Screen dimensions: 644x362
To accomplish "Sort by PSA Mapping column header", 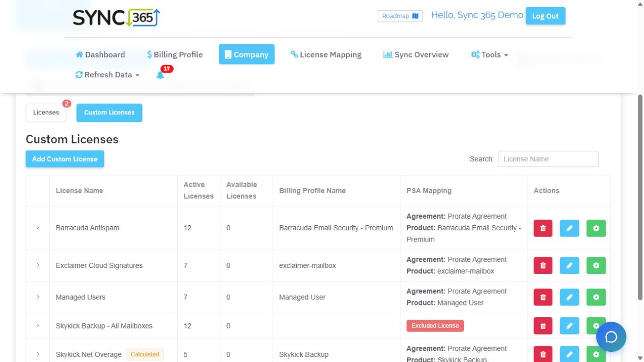I will (464, 191).
